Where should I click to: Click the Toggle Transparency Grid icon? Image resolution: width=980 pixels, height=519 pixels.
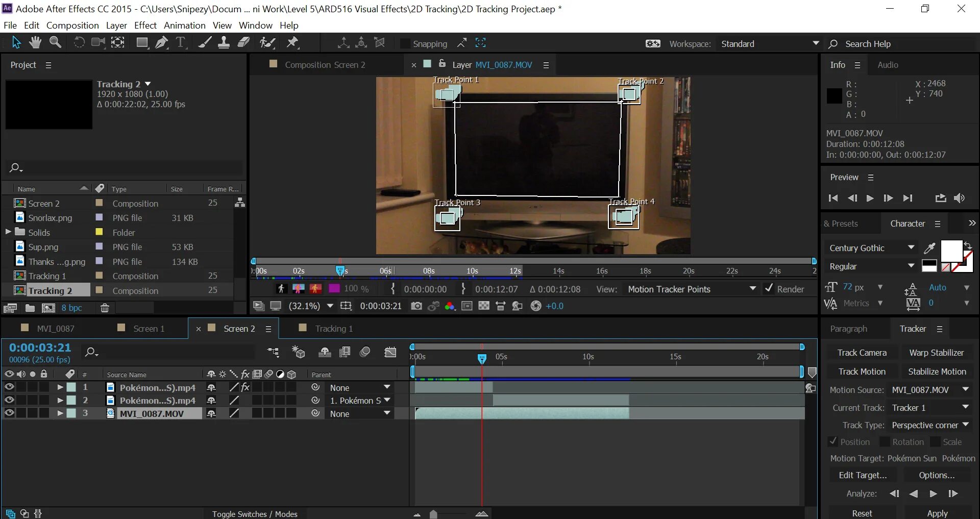tap(484, 306)
